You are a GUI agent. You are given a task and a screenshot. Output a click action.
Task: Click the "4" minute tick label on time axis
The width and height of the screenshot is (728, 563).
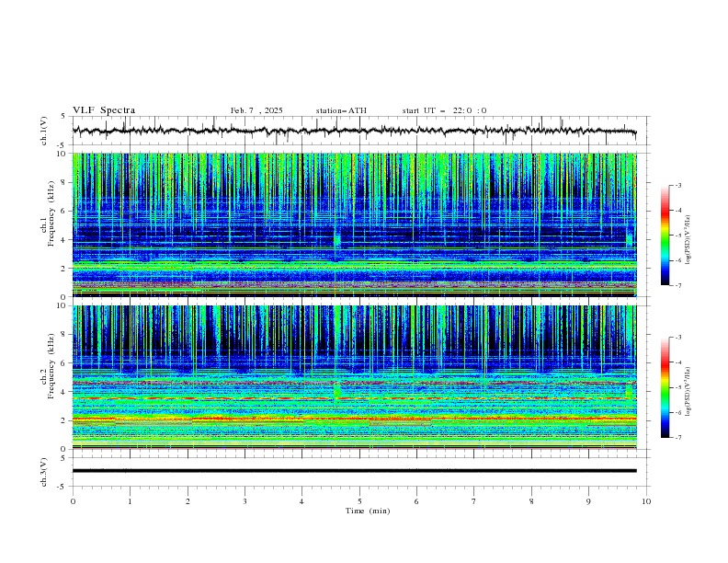coord(301,501)
